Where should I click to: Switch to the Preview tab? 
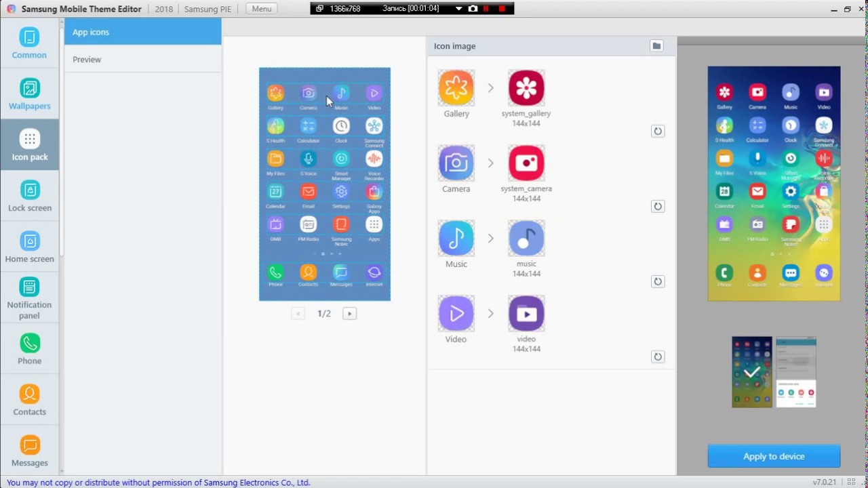click(142, 59)
